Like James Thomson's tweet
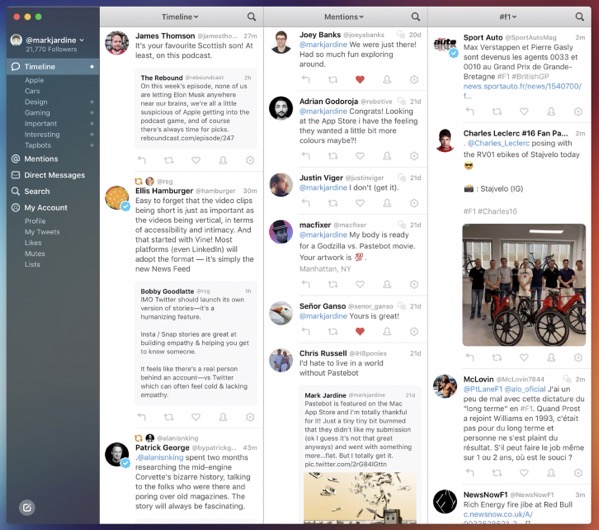Viewport: 599px width, 530px height. pyautogui.click(x=196, y=160)
